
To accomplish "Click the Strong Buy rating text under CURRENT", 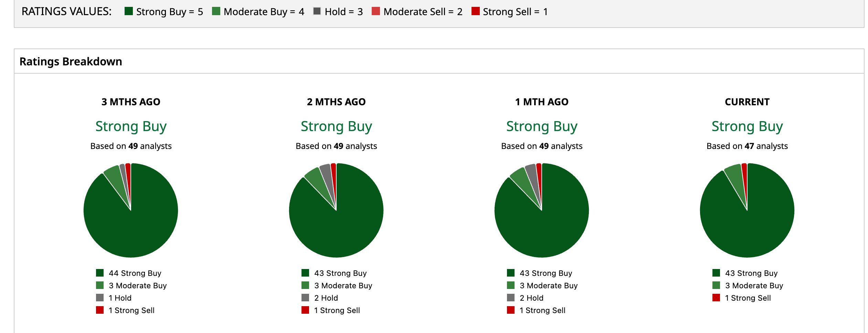I will [x=747, y=127].
